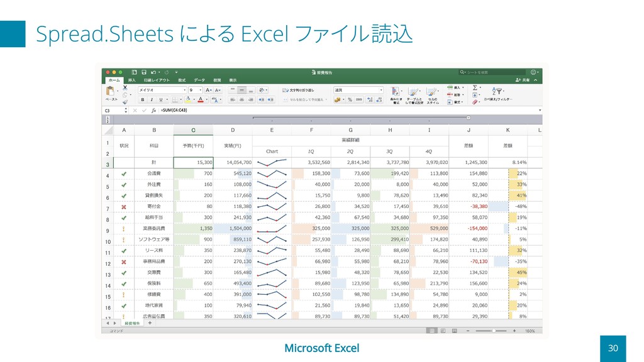Select the 経費報告 sheet tab
The height and width of the screenshot is (362, 644).
(132, 324)
